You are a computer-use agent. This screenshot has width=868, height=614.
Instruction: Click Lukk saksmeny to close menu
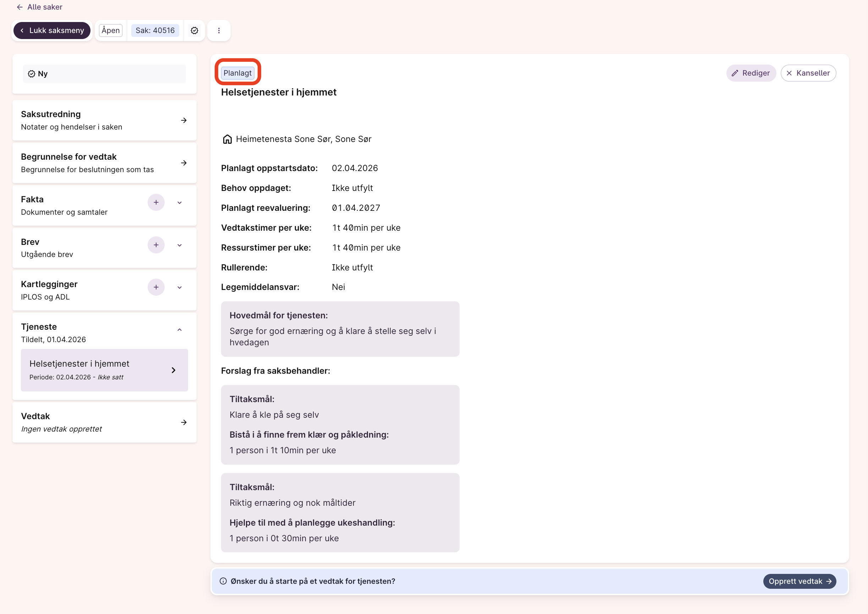click(52, 31)
